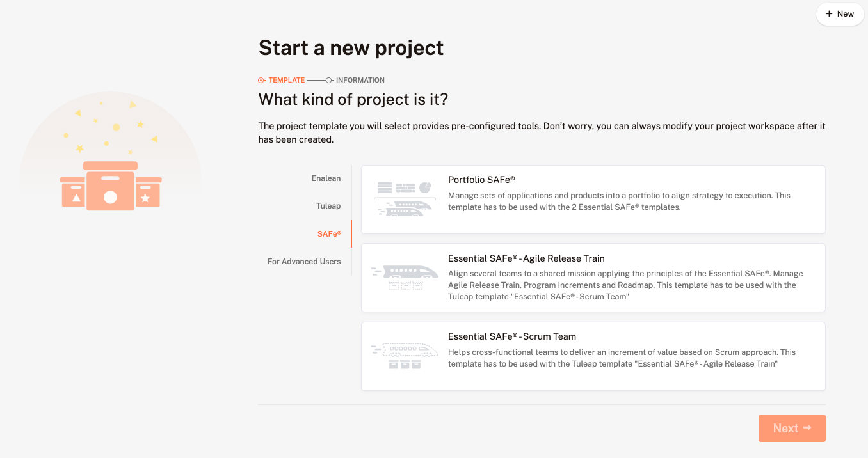Click the boxes illustration on the left
The image size is (868, 458).
(110, 186)
